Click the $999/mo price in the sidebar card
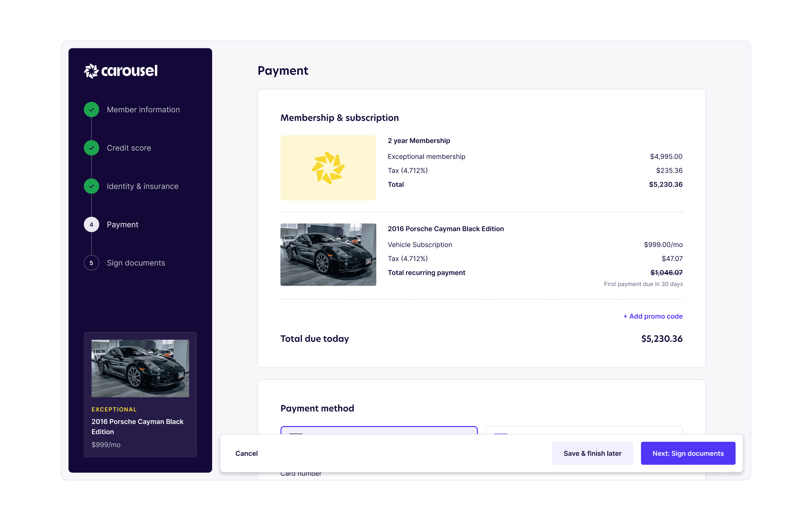This screenshot has width=812, height=521. [x=106, y=445]
